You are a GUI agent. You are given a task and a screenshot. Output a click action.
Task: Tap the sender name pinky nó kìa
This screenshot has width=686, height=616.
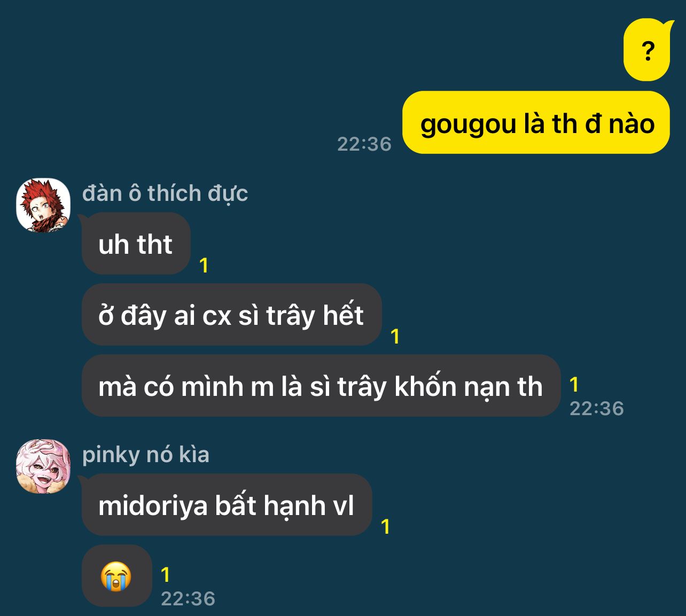pyautogui.click(x=146, y=455)
